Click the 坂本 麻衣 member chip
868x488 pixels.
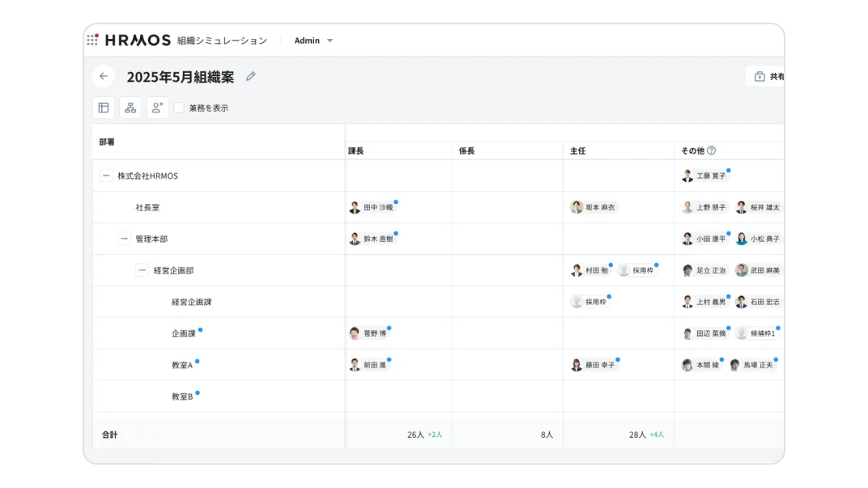pos(595,206)
